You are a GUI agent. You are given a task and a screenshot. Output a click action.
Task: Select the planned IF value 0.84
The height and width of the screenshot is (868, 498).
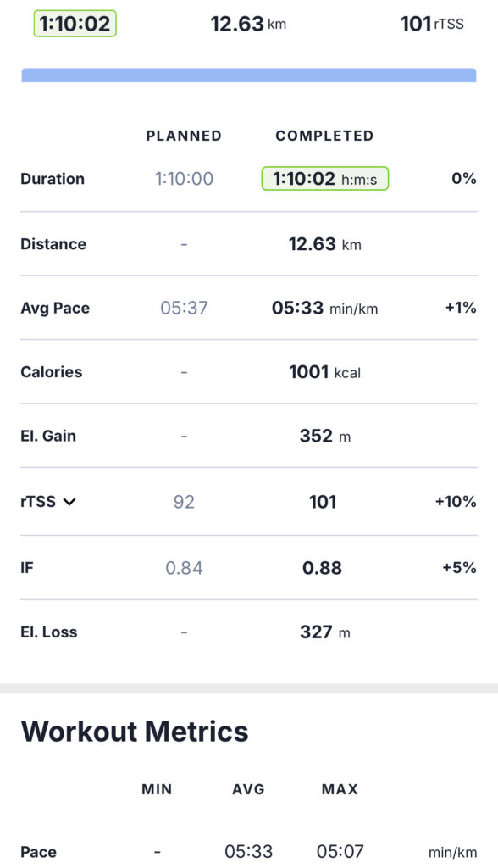(x=184, y=568)
